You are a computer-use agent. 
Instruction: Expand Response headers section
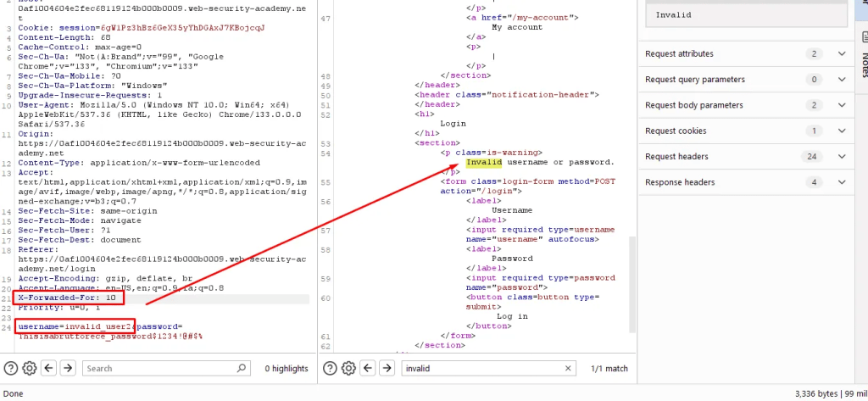coord(841,182)
